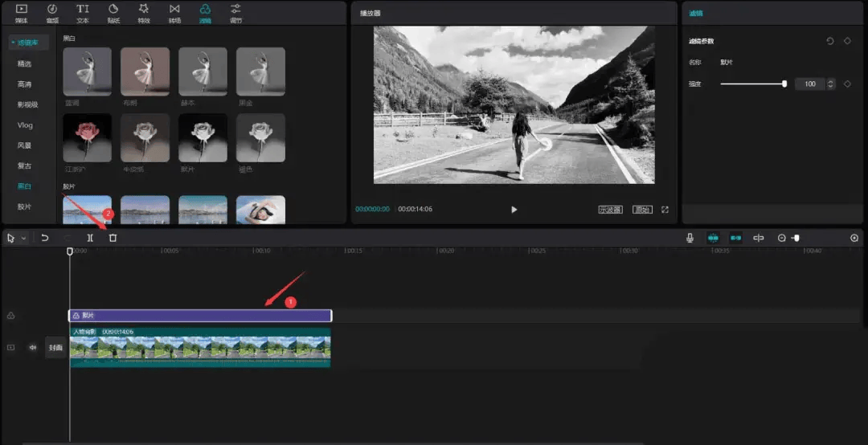
Task: Split the clip at the playhead
Action: coord(90,238)
